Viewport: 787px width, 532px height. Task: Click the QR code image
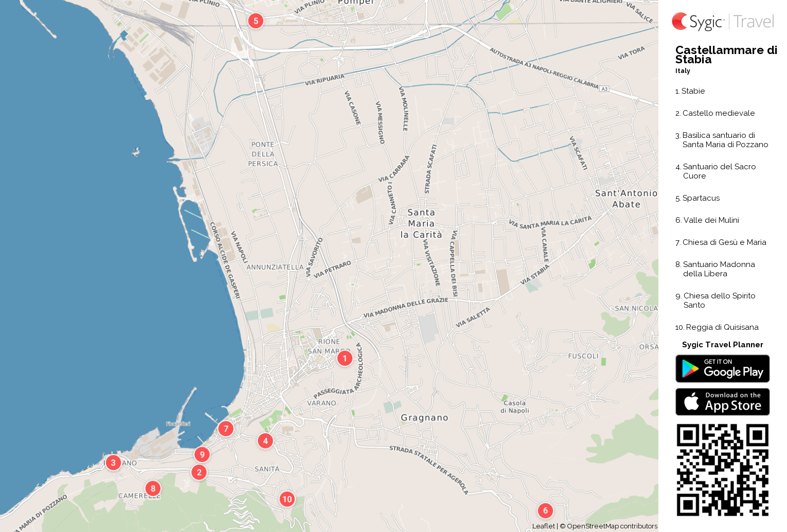pos(723,470)
